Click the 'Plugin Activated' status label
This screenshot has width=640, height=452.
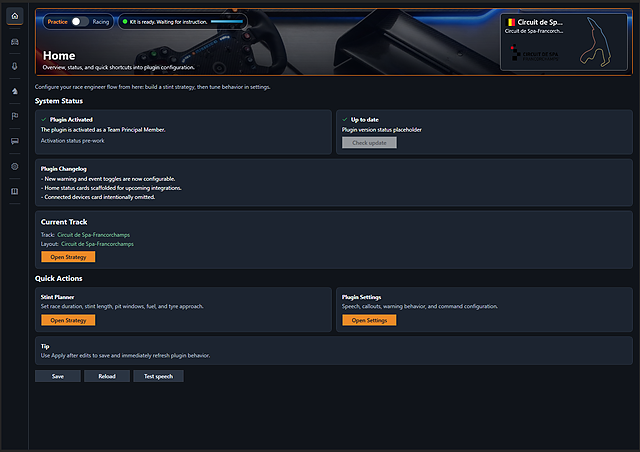71,120
